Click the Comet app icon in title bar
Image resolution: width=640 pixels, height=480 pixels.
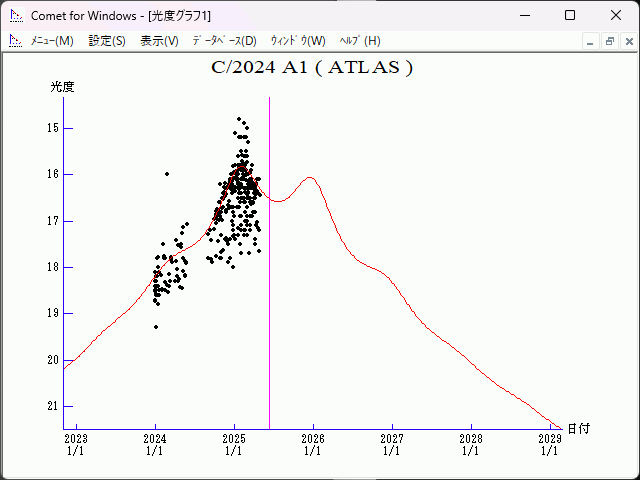[x=16, y=16]
